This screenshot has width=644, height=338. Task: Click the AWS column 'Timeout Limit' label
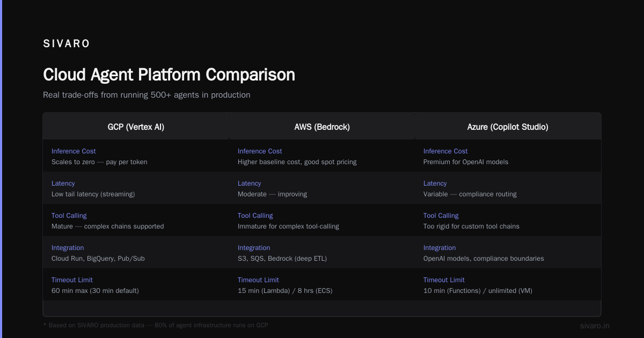(x=258, y=280)
